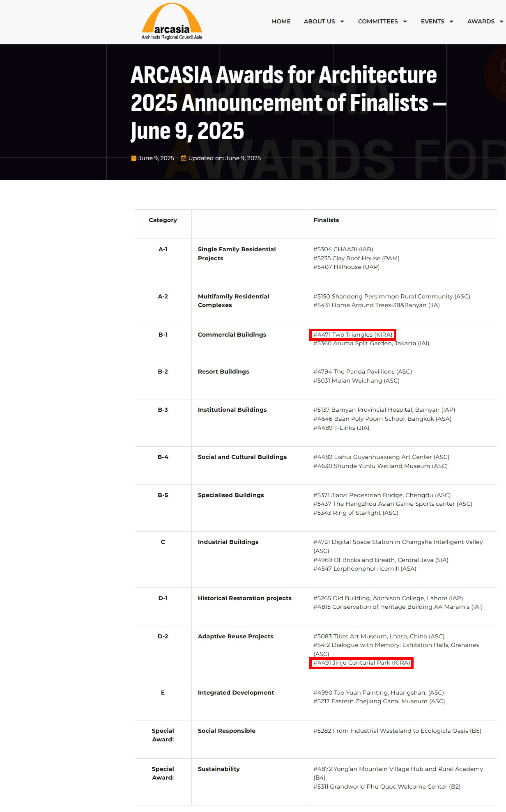
Task: Open the Awards dropdown arrow
Action: 501,22
